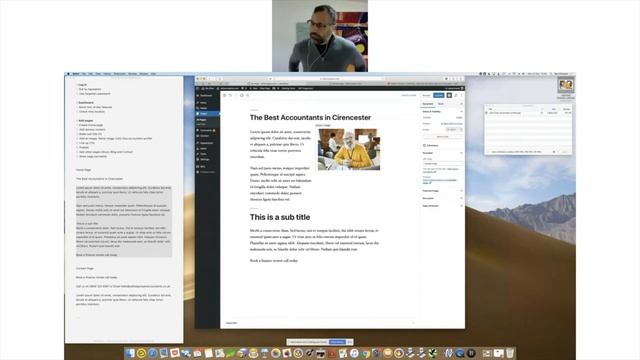Open the content structure info icon
Image resolution: width=640 pixels, height=360 pixels.
coord(242,95)
